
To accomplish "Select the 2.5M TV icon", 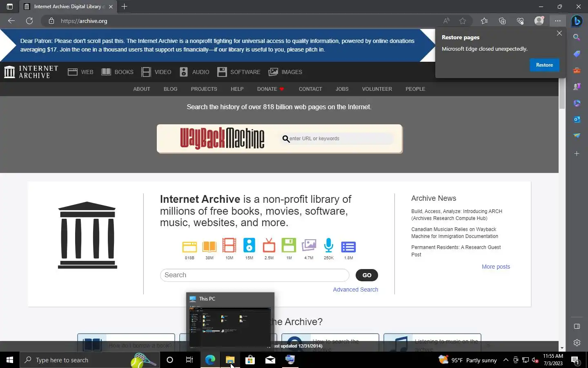I will 269,245.
